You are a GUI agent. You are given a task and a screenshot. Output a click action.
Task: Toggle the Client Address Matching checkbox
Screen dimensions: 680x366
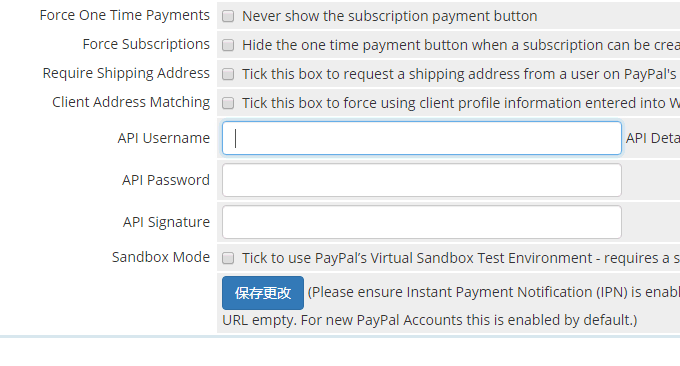click(x=228, y=103)
